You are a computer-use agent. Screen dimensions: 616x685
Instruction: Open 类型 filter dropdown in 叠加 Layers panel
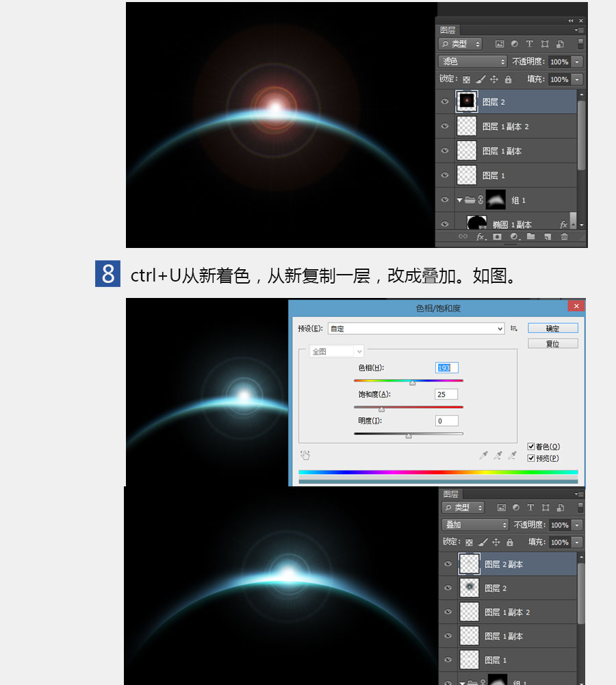click(x=463, y=507)
